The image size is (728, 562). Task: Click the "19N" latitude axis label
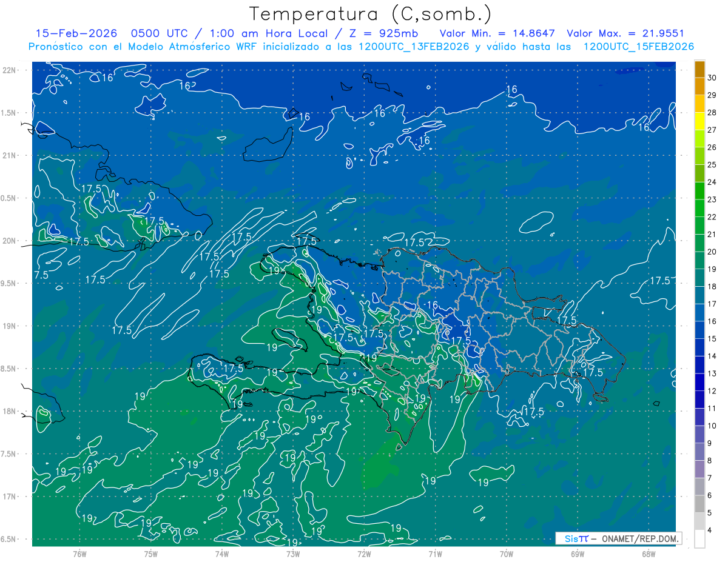(x=9, y=326)
